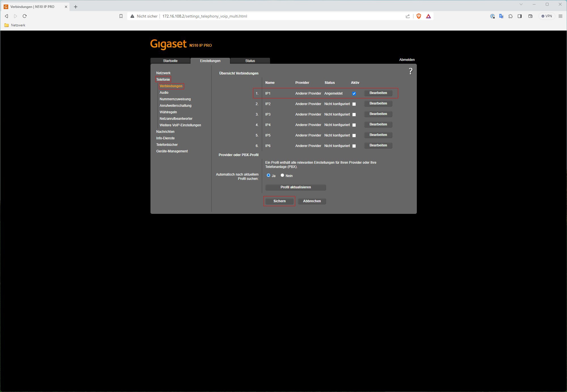This screenshot has width=567, height=392.
Task: Open Netzanrufbeantworter in sidebar
Action: 176,119
